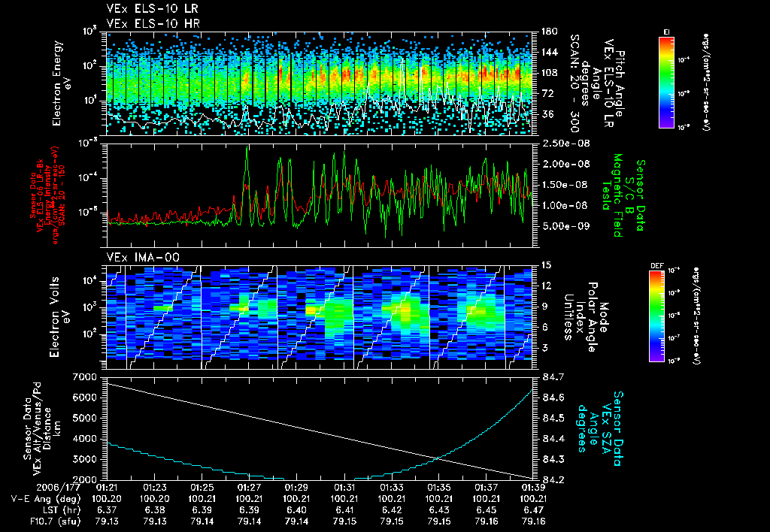The width and height of the screenshot is (770, 532).
Task: Click the EI electron intensity color bar
Action: point(666,82)
